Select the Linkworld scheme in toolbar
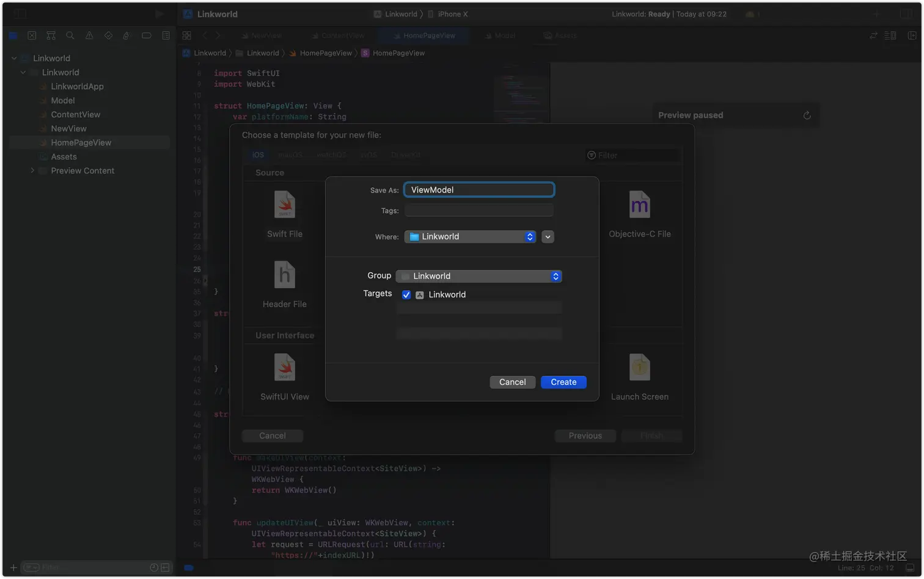The width and height of the screenshot is (924, 579). [x=395, y=14]
